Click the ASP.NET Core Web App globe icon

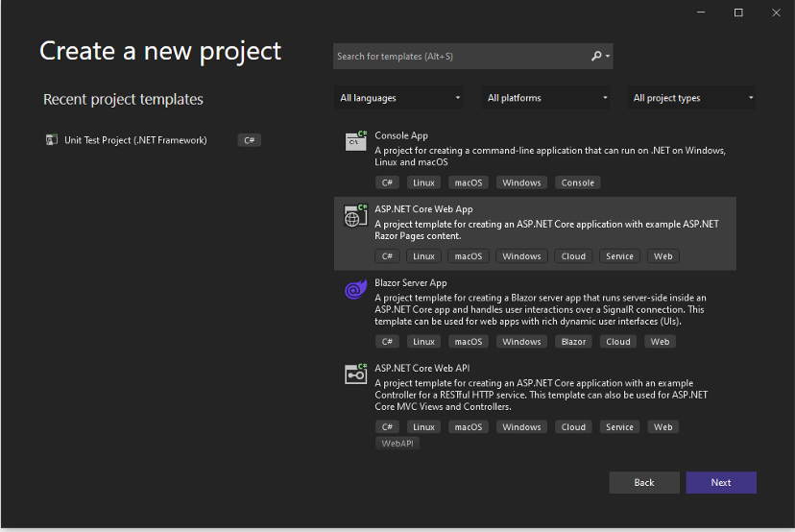coord(355,215)
